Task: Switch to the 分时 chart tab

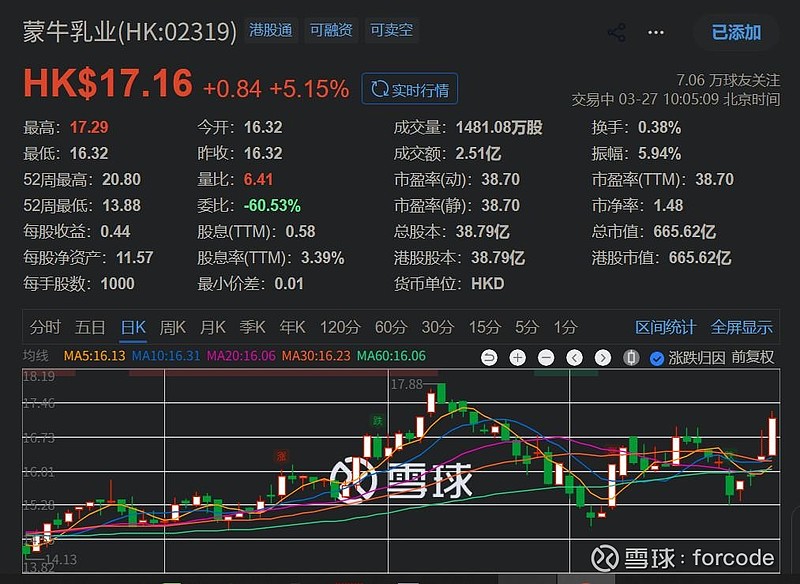Action: click(x=45, y=327)
